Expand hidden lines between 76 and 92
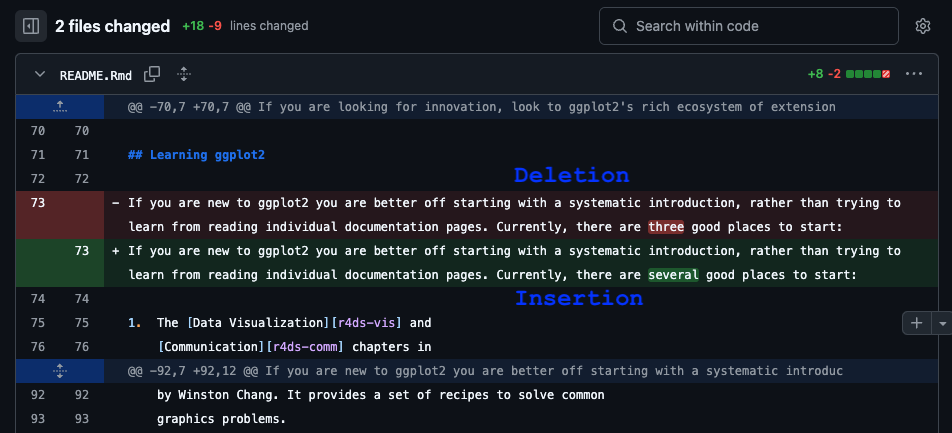This screenshot has width=952, height=433. [x=60, y=371]
